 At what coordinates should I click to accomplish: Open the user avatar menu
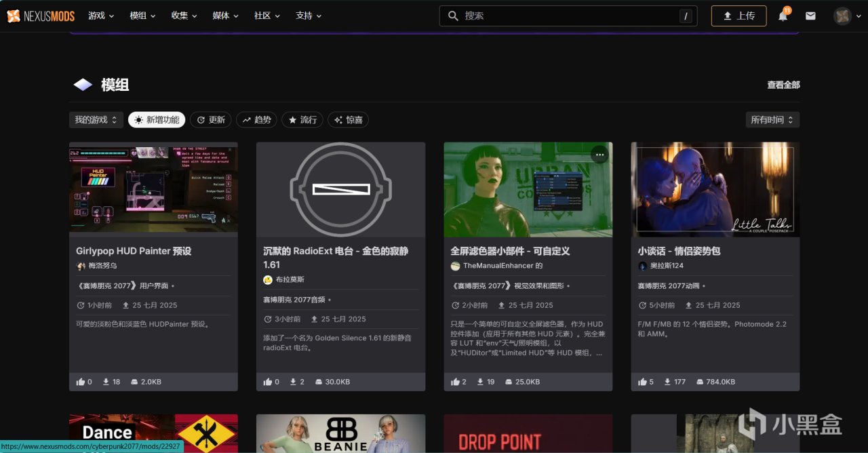(842, 16)
